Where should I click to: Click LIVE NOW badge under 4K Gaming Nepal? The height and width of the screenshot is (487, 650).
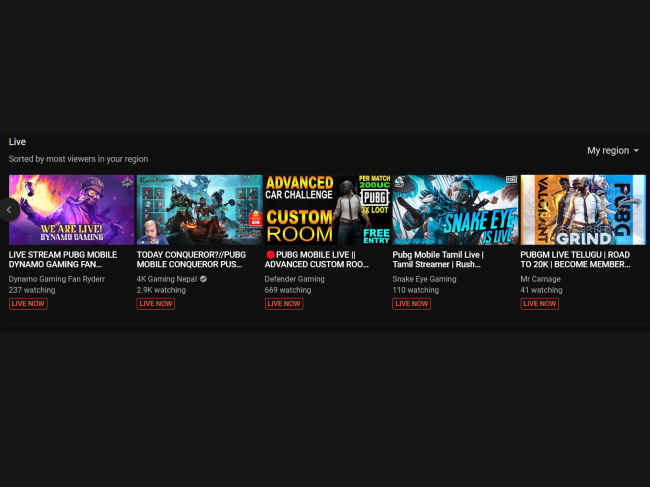pos(156,304)
